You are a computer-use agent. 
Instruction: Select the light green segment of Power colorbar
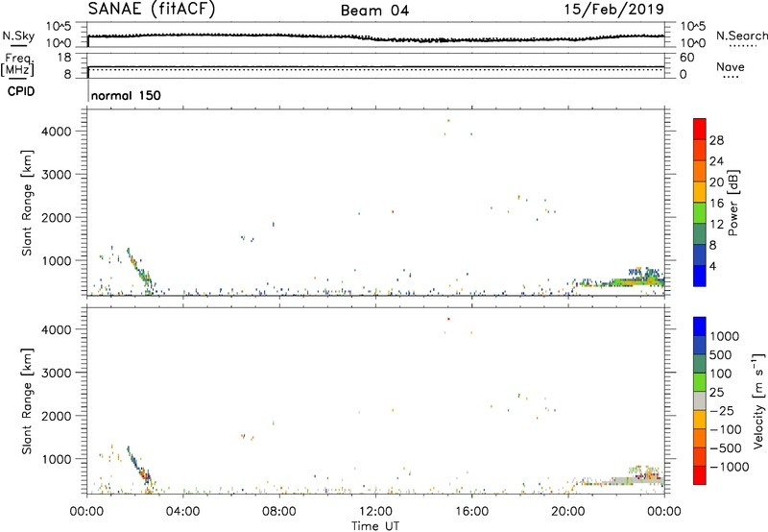[700, 212]
